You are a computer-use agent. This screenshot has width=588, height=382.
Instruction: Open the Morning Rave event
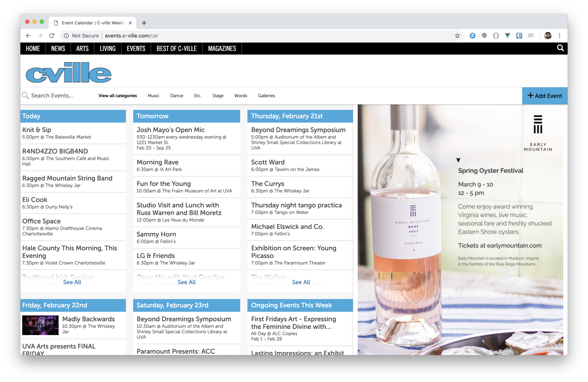tap(157, 162)
